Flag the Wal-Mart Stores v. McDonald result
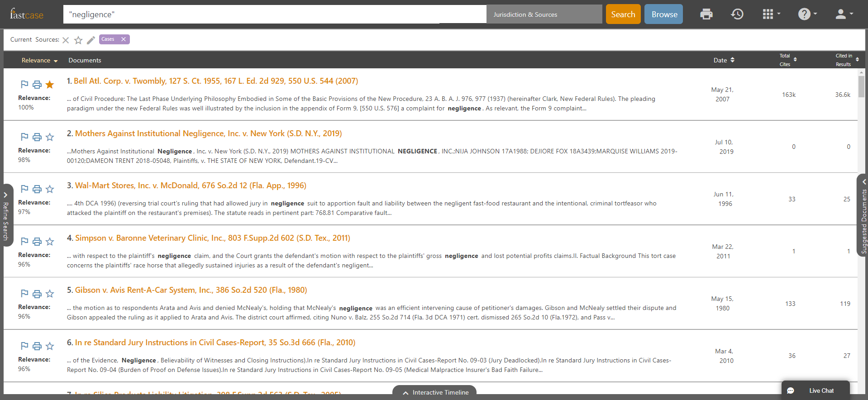Screen dimensions: 868x400 [x=25, y=189]
